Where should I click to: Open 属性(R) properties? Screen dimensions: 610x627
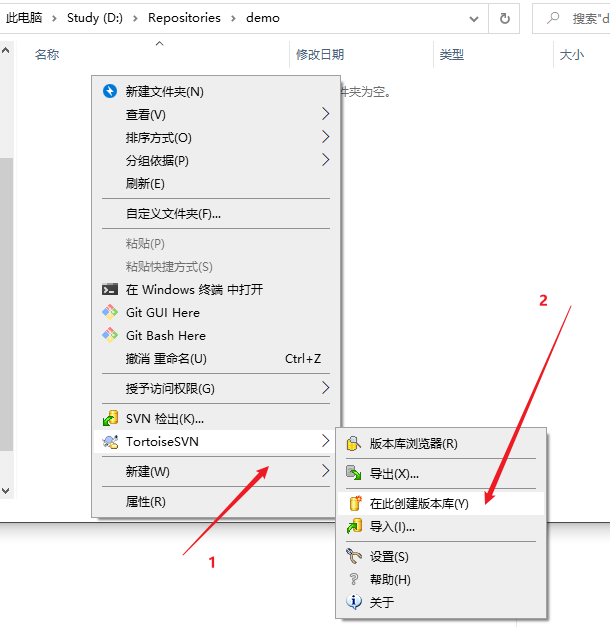(x=216, y=501)
